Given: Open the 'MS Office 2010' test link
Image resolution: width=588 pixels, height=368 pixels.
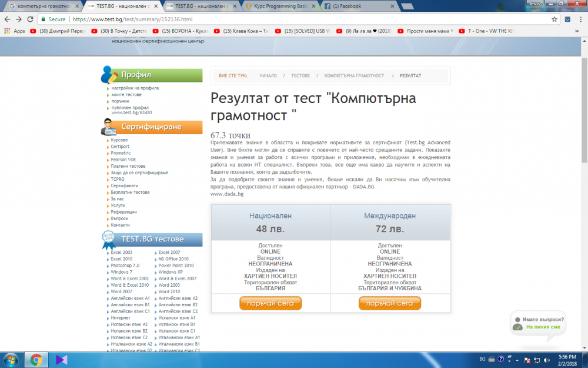Looking at the screenshot, I should click(x=173, y=259).
